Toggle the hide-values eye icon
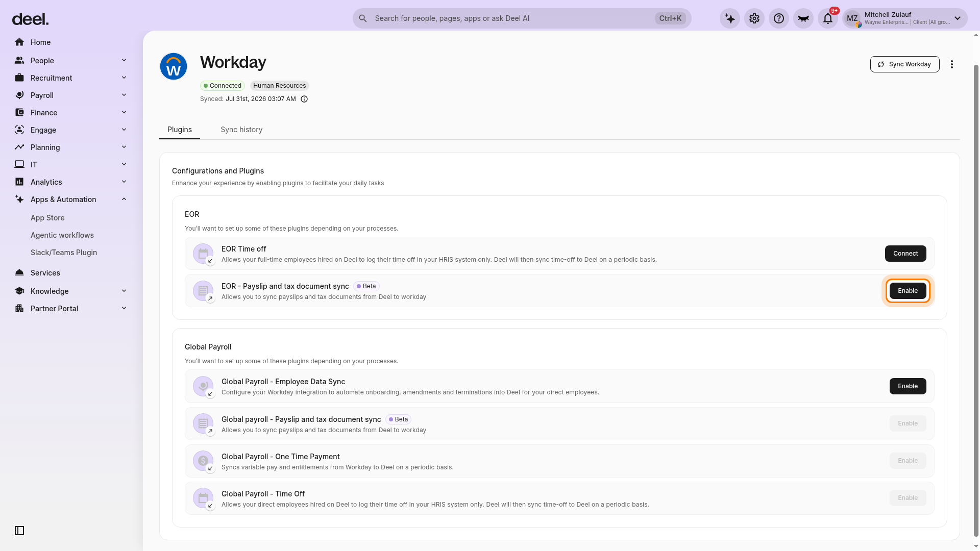 tap(803, 18)
